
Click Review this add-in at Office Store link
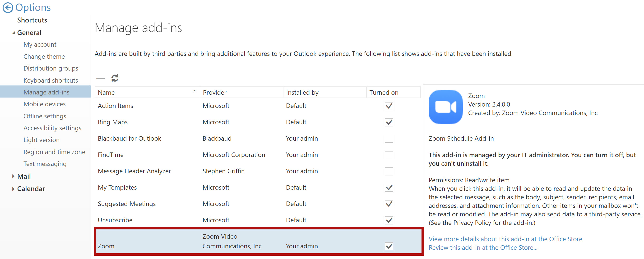tap(483, 248)
